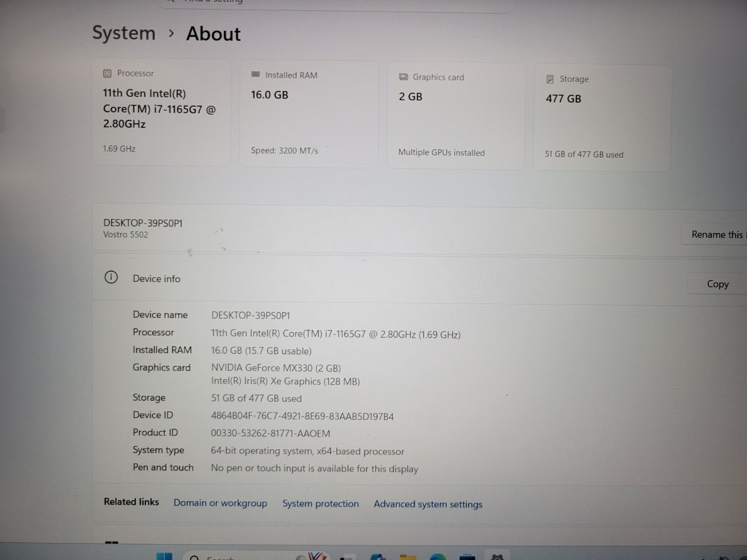This screenshot has width=747, height=560.
Task: Click the Graphics card monitor icon
Action: pyautogui.click(x=403, y=77)
